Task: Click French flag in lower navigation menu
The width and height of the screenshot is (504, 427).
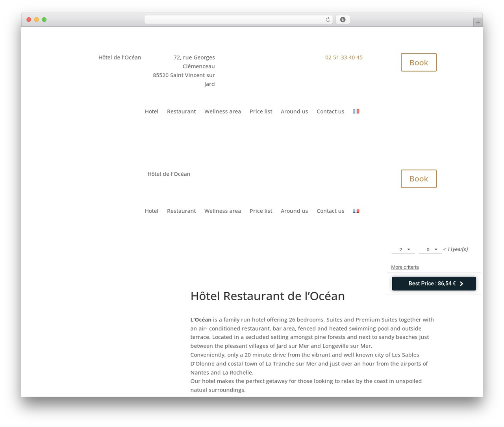Action: coord(356,211)
